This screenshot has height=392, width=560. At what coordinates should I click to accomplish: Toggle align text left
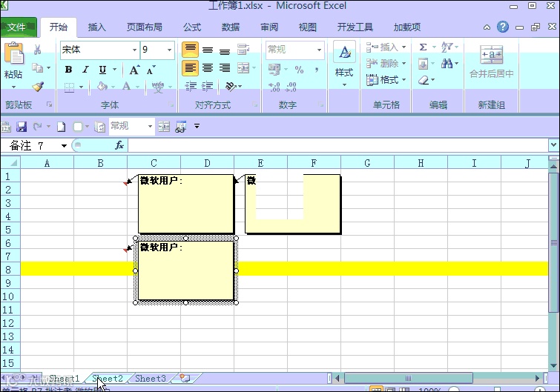pos(190,67)
